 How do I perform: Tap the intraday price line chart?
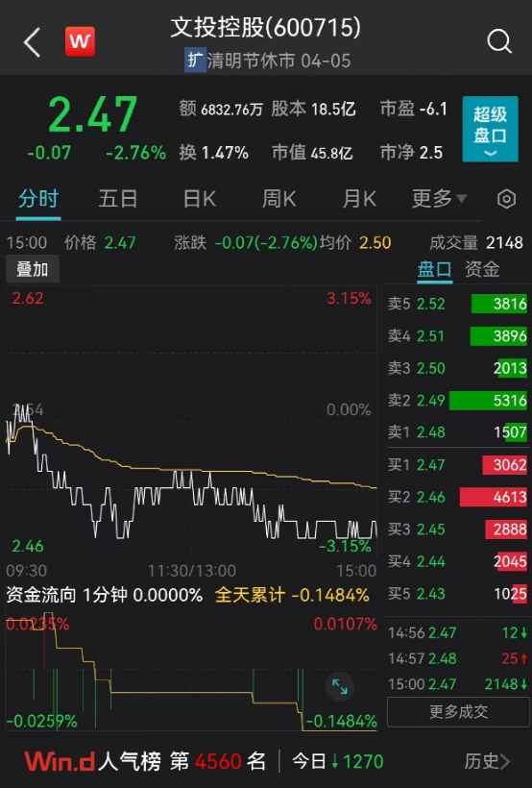[x=191, y=421]
